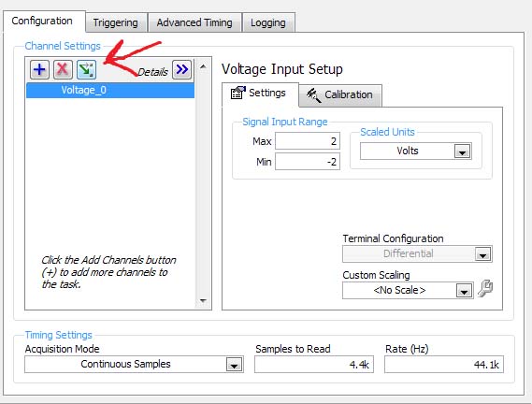The width and height of the screenshot is (532, 404).
Task: Click the Samples to Read field
Action: pyautogui.click(x=314, y=365)
